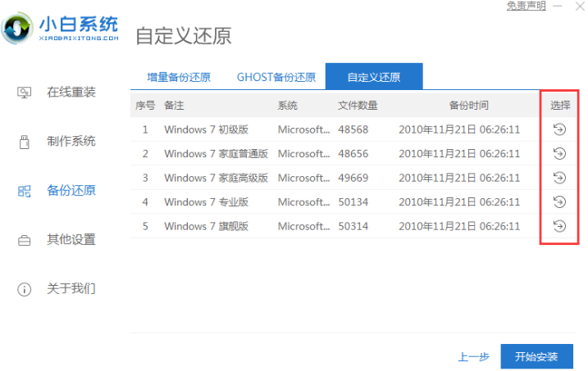Image resolution: width=588 pixels, height=371 pixels.
Task: Select the 自定义还原 tab
Action: (374, 77)
